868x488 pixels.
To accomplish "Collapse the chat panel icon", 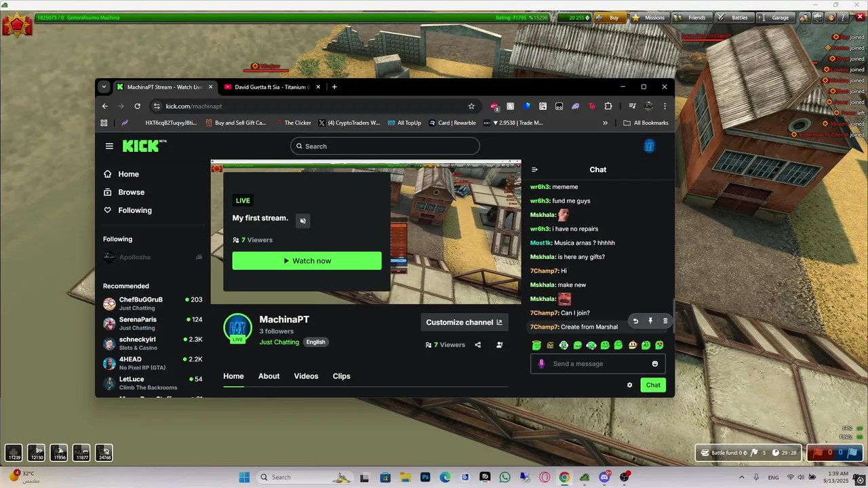I will pyautogui.click(x=534, y=170).
